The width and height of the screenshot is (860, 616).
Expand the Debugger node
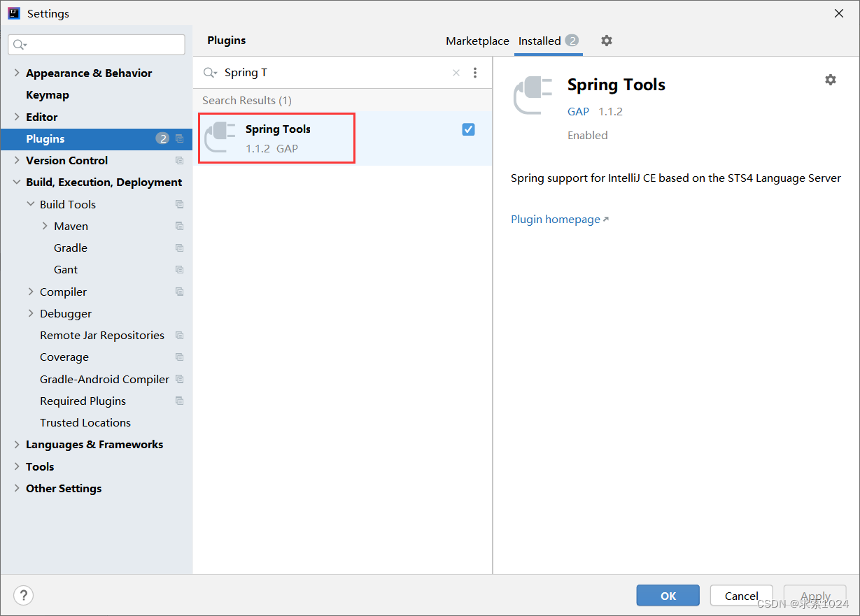(x=31, y=313)
